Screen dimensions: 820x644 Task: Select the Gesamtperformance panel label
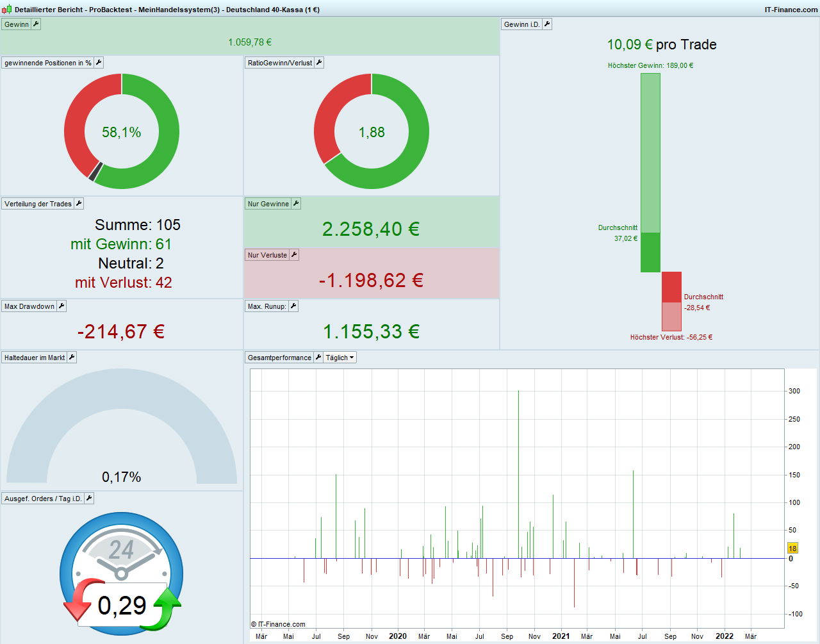click(x=279, y=358)
